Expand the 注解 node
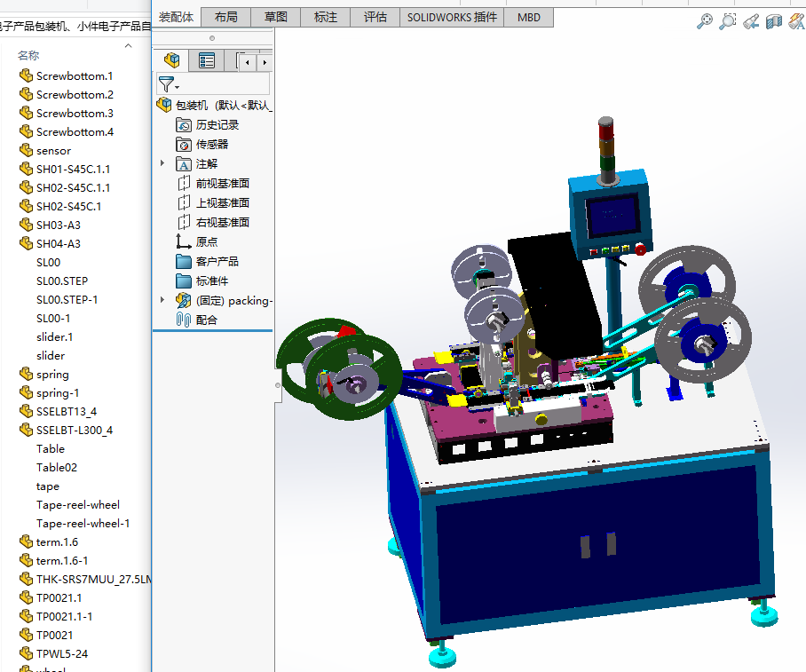 [x=162, y=163]
